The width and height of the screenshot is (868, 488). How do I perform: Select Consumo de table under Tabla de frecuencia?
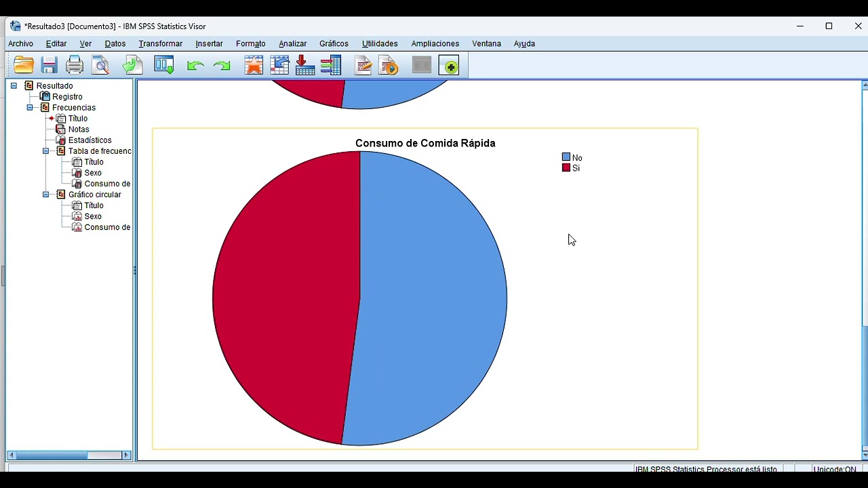107,184
